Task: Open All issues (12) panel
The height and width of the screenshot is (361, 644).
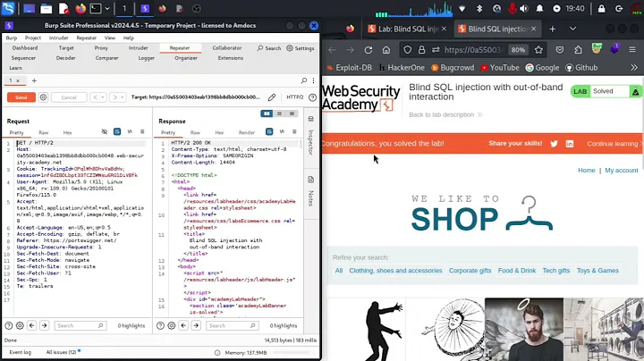Action: coord(61,352)
